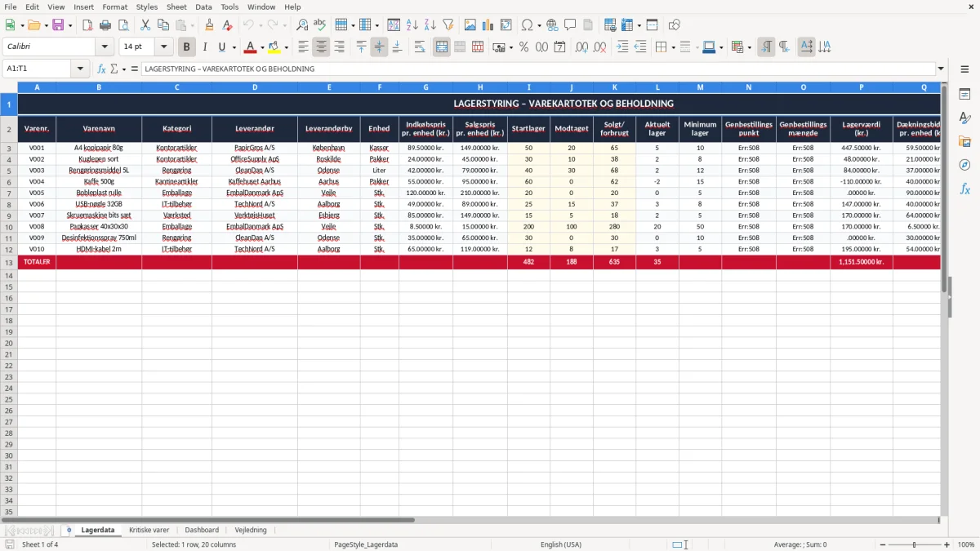This screenshot has width=980, height=551.
Task: Toggle Wrap Text
Action: [x=420, y=47]
